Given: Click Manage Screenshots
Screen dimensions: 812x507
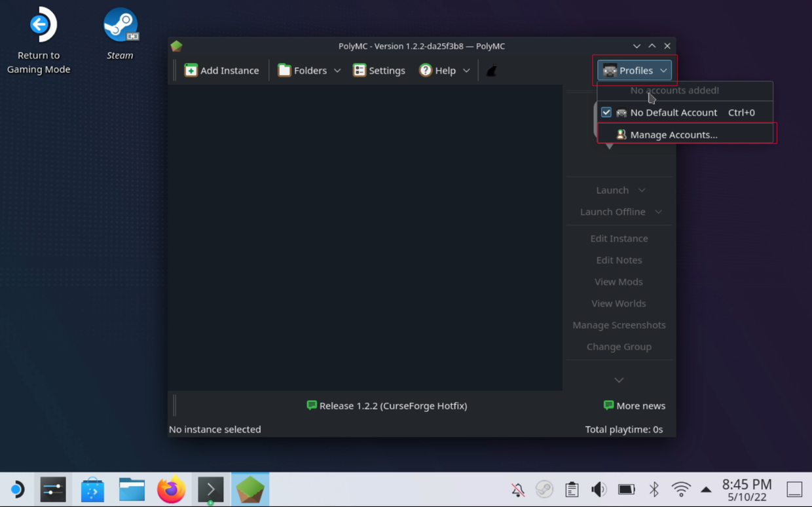Looking at the screenshot, I should coord(619,325).
